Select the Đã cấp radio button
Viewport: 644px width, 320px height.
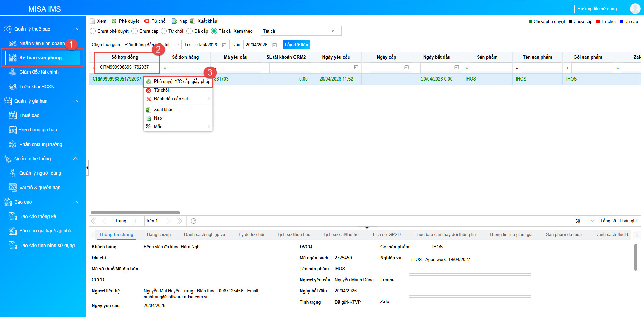coord(190,31)
